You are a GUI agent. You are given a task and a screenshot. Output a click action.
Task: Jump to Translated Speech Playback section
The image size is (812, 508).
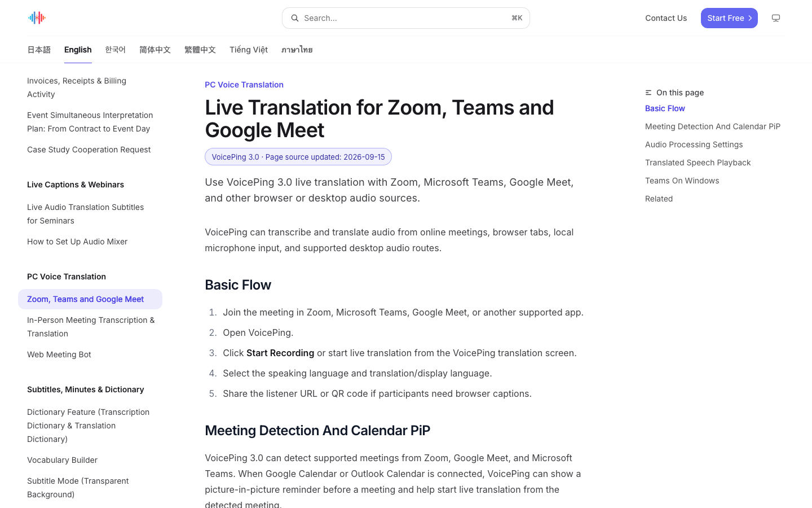[x=698, y=163]
